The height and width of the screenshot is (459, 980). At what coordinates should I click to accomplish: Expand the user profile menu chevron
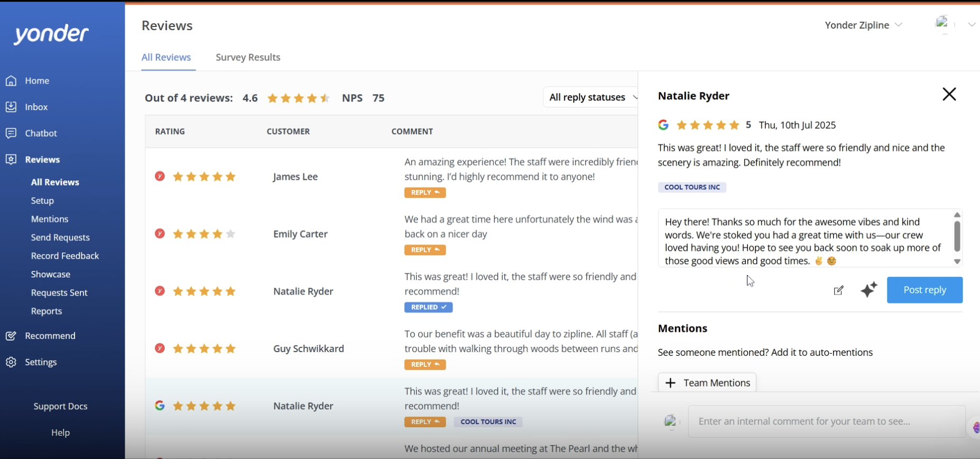tap(971, 25)
